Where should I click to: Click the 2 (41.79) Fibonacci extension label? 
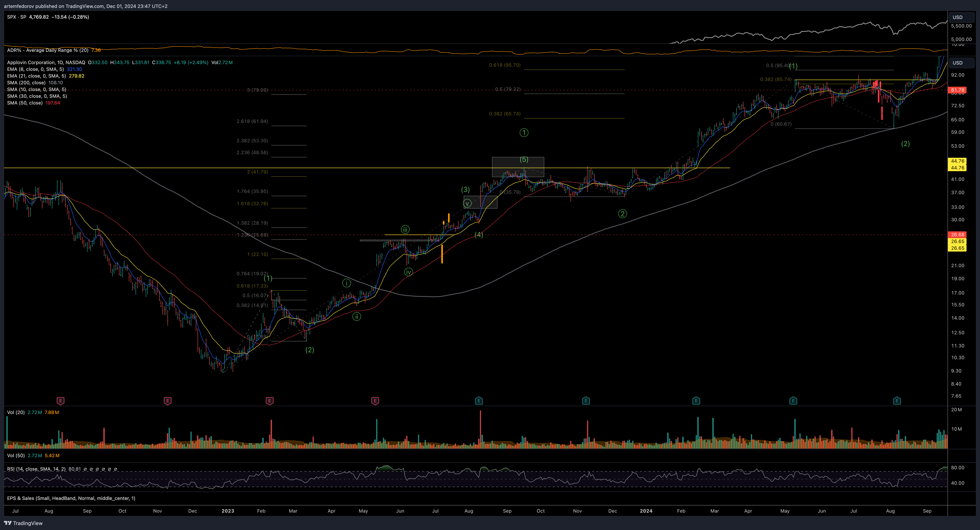tap(258, 172)
